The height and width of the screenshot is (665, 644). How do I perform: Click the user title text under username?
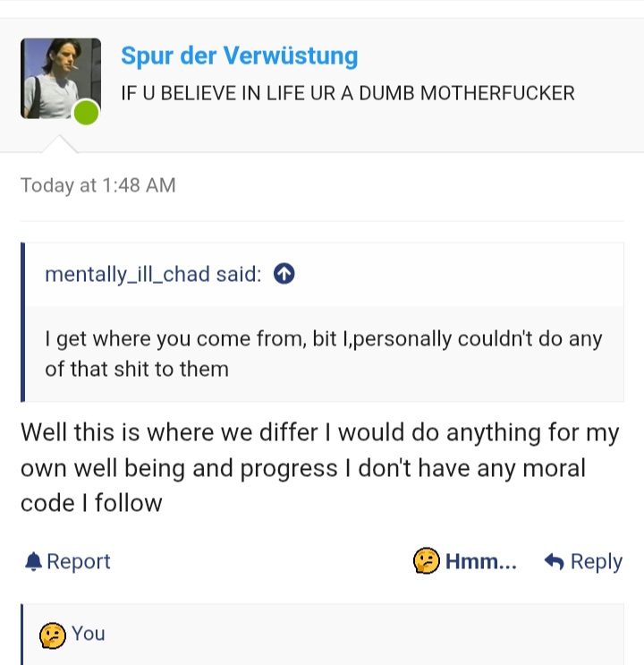pyautogui.click(x=348, y=93)
